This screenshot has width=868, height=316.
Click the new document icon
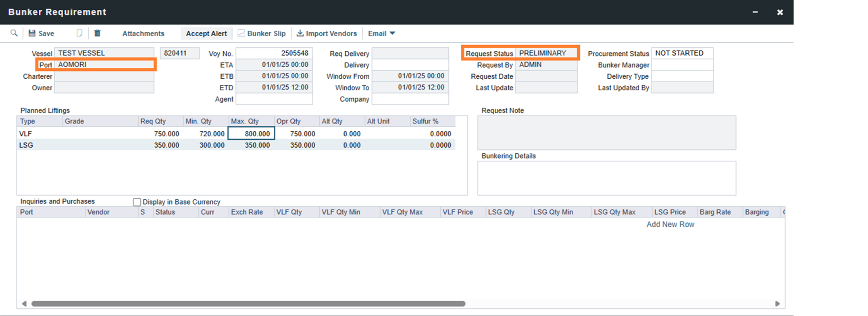(79, 33)
